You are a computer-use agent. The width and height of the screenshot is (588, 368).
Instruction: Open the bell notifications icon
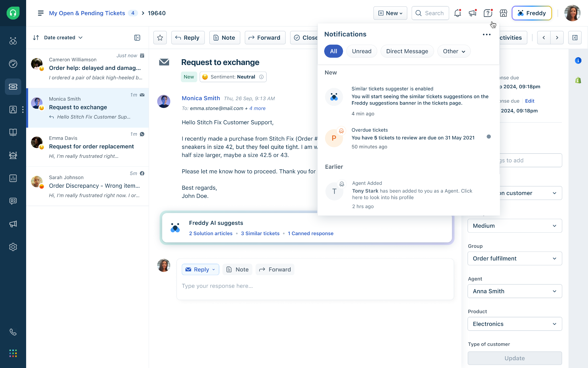click(457, 13)
